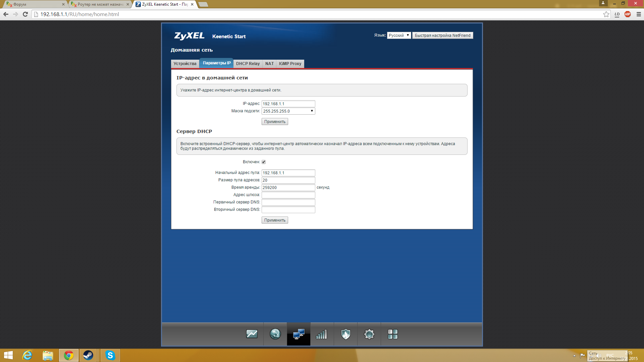Switch to 'Роутер не может назнач' browser tab
This screenshot has width=644, height=362.
100,4
